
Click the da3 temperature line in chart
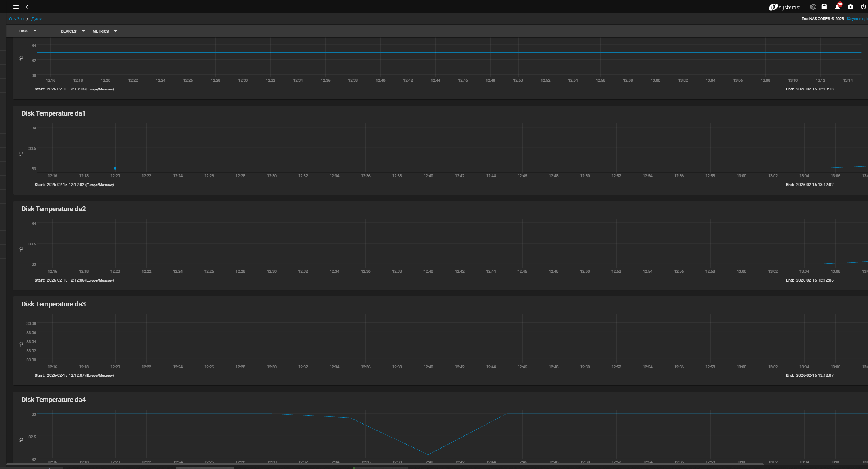[364, 359]
